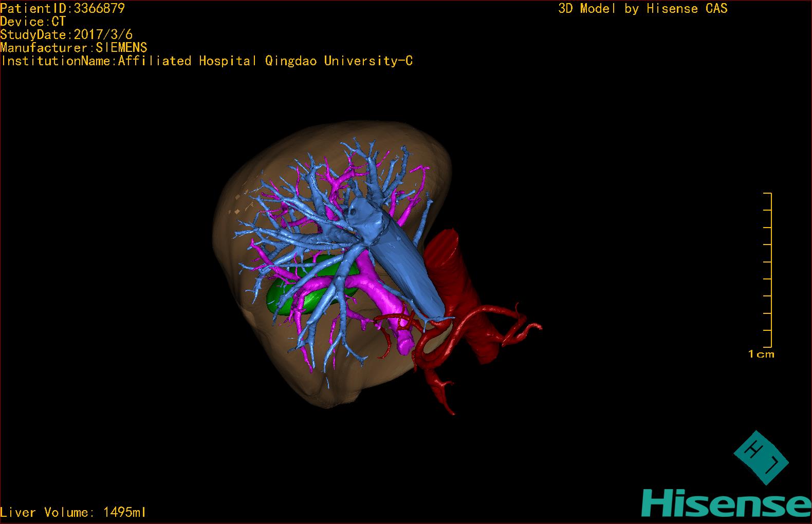Click the 1cm scale label
This screenshot has width=812, height=524.
pos(761,354)
